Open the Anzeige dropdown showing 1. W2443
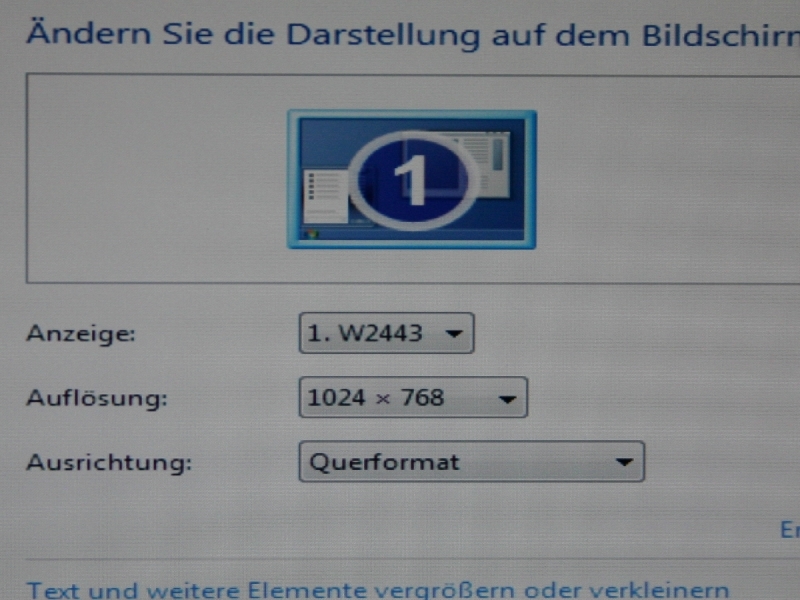This screenshot has width=800, height=600. point(387,333)
